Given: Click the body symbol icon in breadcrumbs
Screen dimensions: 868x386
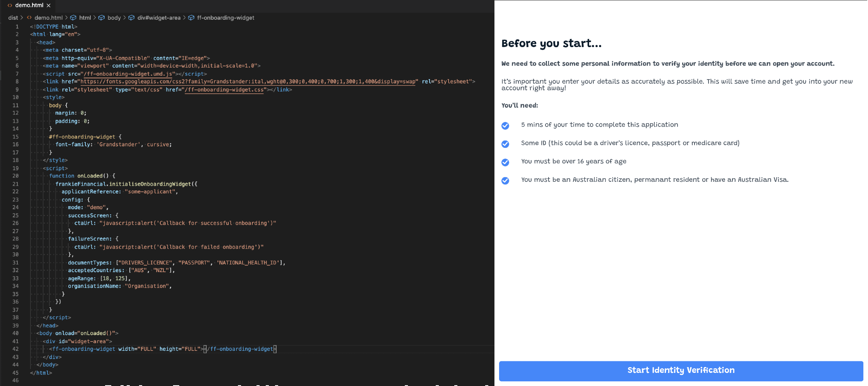Looking at the screenshot, I should click(102, 18).
